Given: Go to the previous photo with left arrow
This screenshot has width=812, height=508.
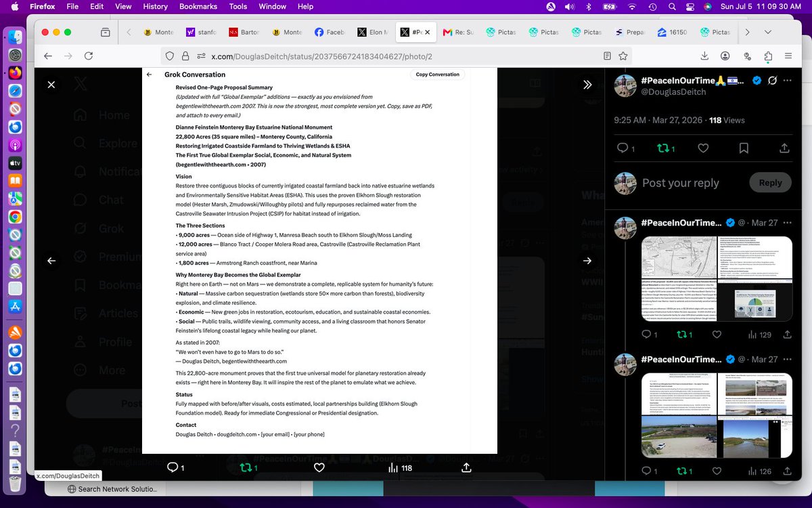Looking at the screenshot, I should (51, 261).
